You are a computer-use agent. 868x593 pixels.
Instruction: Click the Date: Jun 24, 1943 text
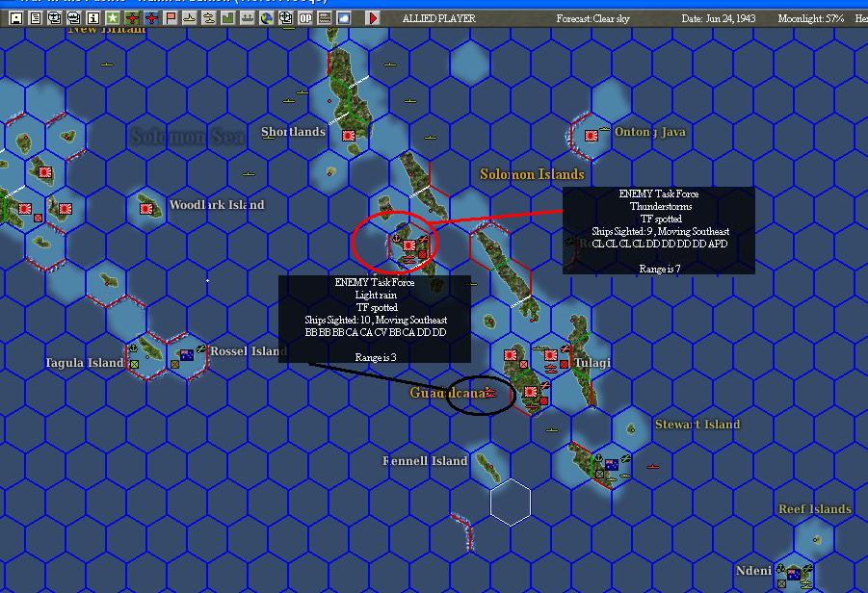click(x=719, y=18)
